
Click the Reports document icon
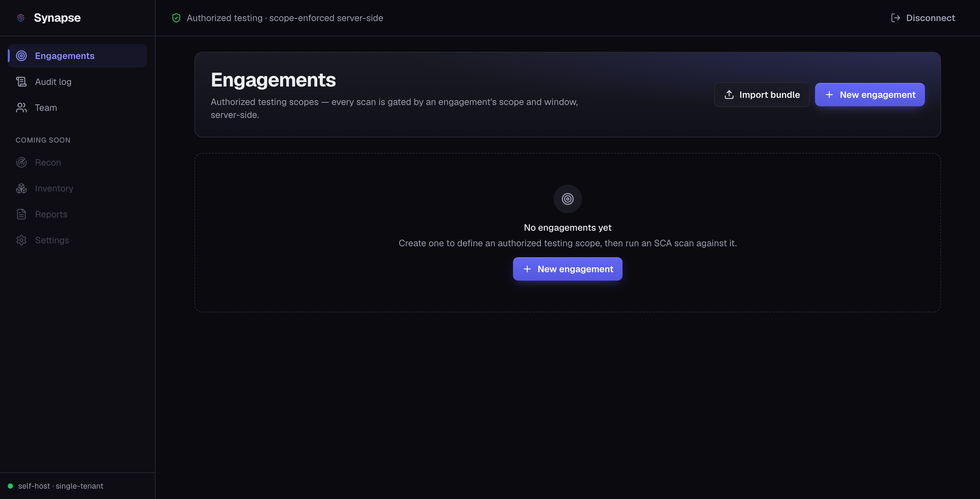(21, 214)
